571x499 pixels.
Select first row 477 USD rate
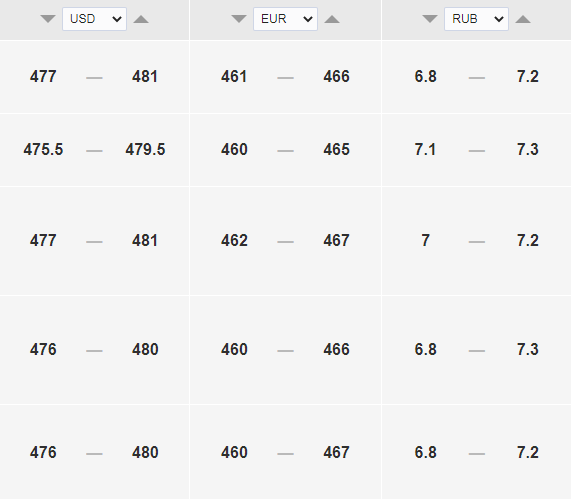43,77
